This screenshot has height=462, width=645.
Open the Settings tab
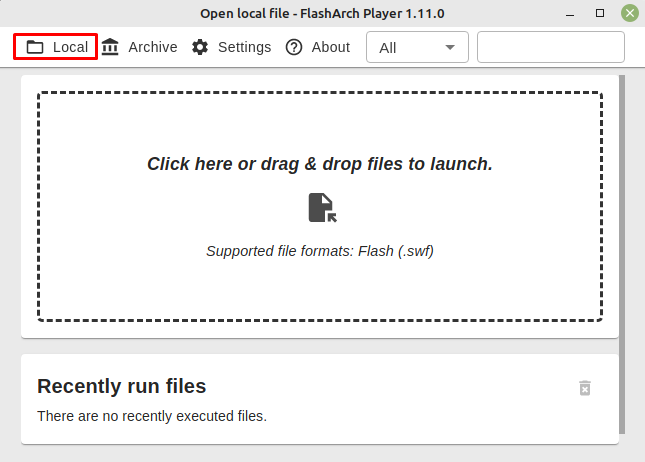(x=232, y=47)
